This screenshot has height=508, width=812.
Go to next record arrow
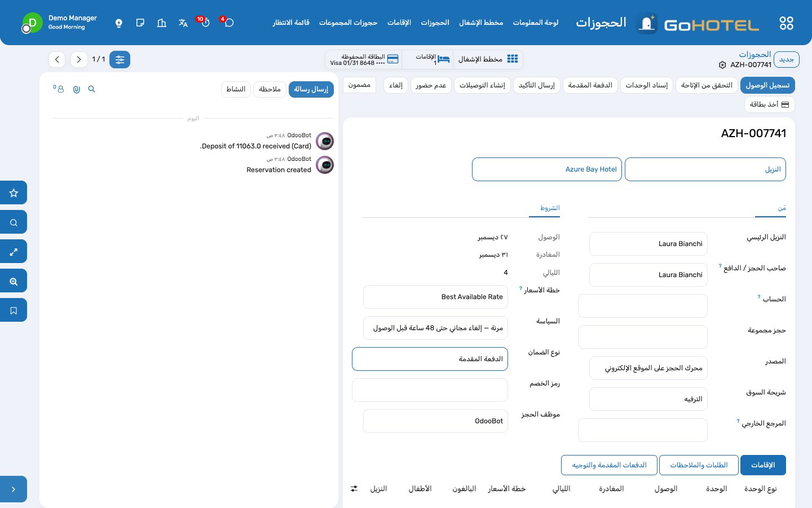click(79, 59)
